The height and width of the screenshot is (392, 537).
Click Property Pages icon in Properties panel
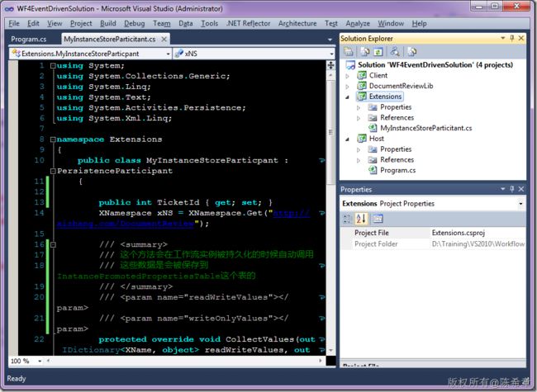coord(378,218)
